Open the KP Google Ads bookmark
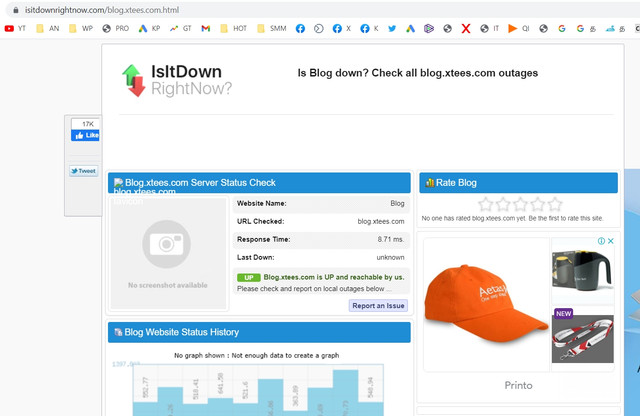640x416 pixels. 149,29
